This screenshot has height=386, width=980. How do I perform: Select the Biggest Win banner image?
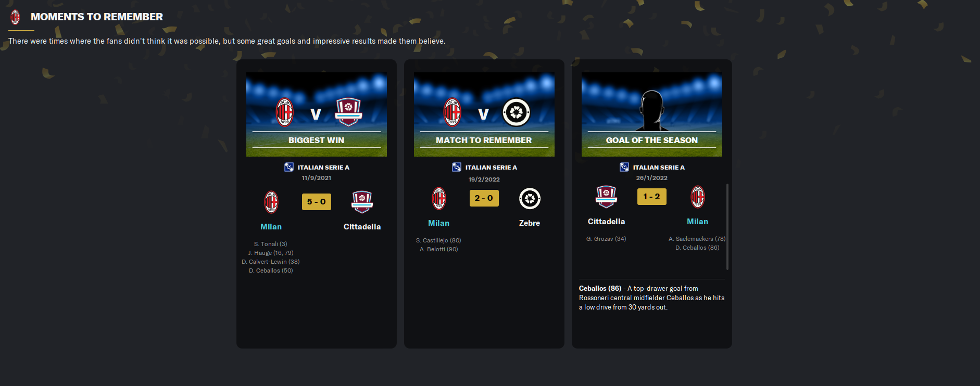point(317,114)
